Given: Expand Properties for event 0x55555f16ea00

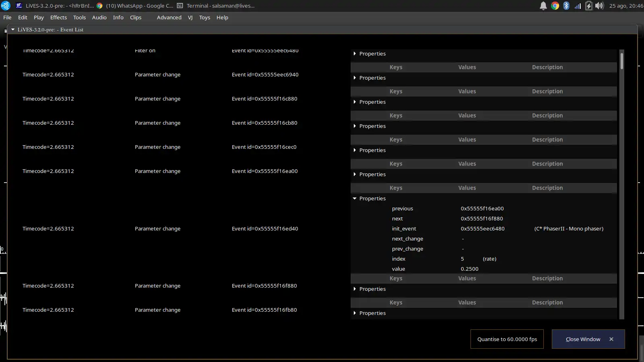Looking at the screenshot, I should coord(355,174).
